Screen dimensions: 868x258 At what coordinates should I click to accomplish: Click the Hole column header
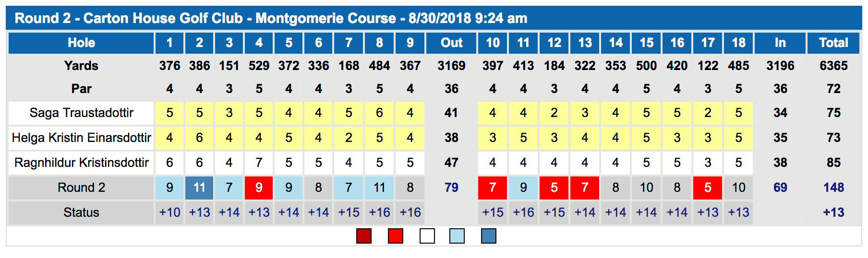(81, 43)
